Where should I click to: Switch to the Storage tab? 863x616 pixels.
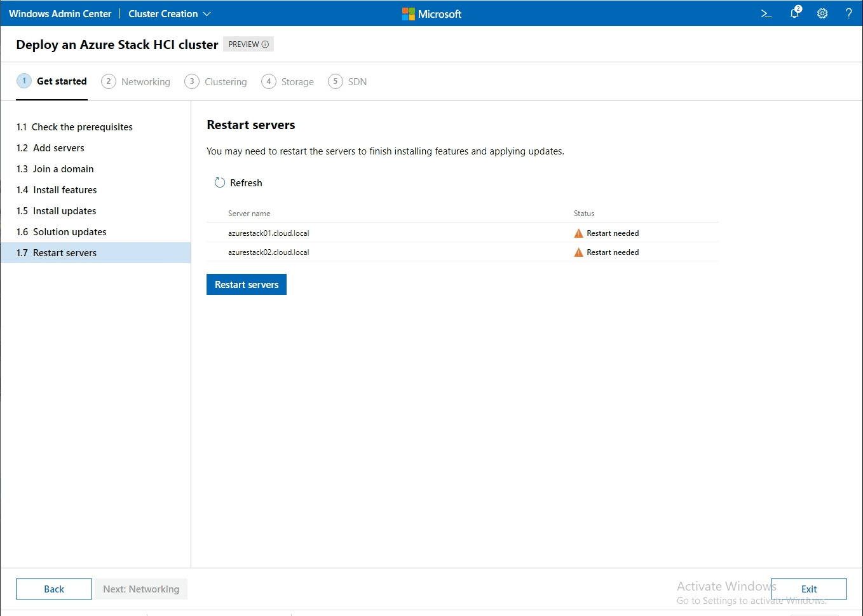[x=296, y=81]
